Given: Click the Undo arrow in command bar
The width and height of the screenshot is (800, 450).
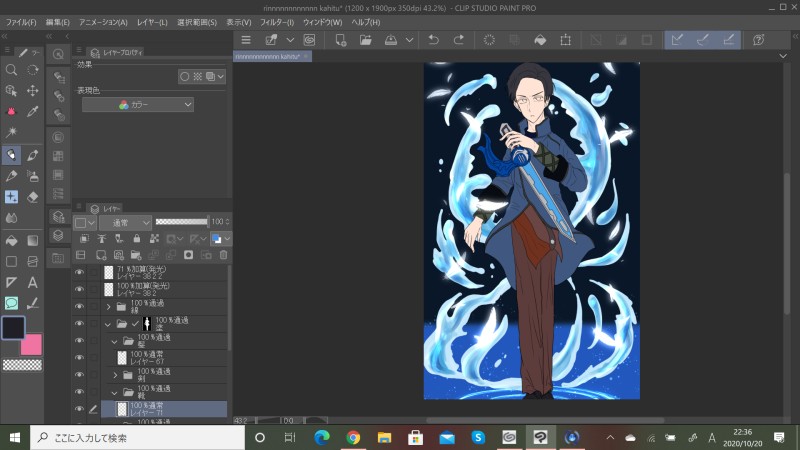Looking at the screenshot, I should pos(433,40).
